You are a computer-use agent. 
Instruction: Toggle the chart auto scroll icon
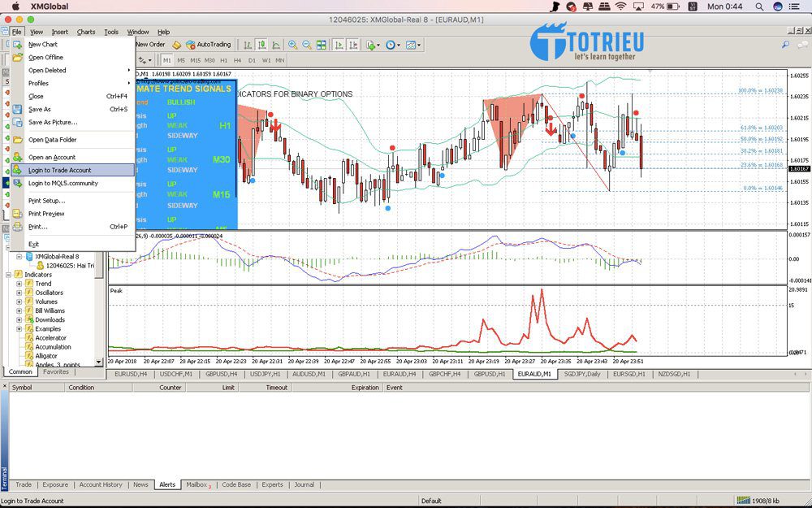[339, 45]
